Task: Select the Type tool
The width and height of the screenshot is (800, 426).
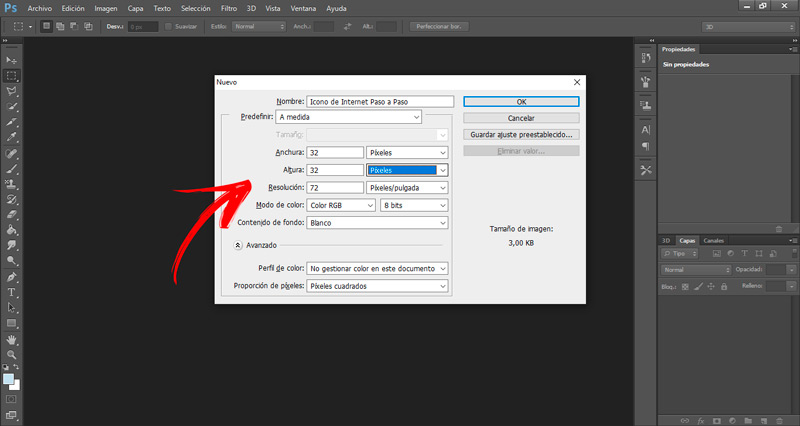Action: coord(11,292)
